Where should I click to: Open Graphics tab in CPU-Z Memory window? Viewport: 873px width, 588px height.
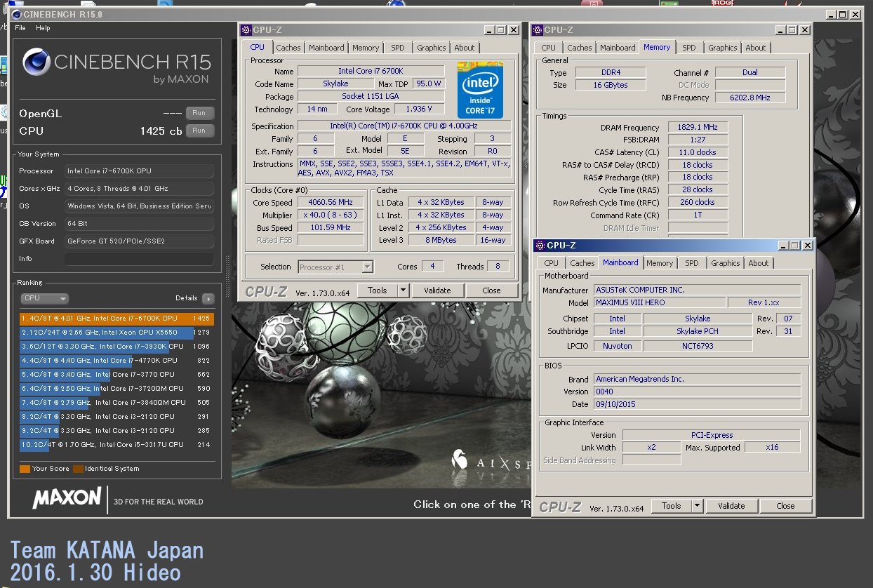723,48
